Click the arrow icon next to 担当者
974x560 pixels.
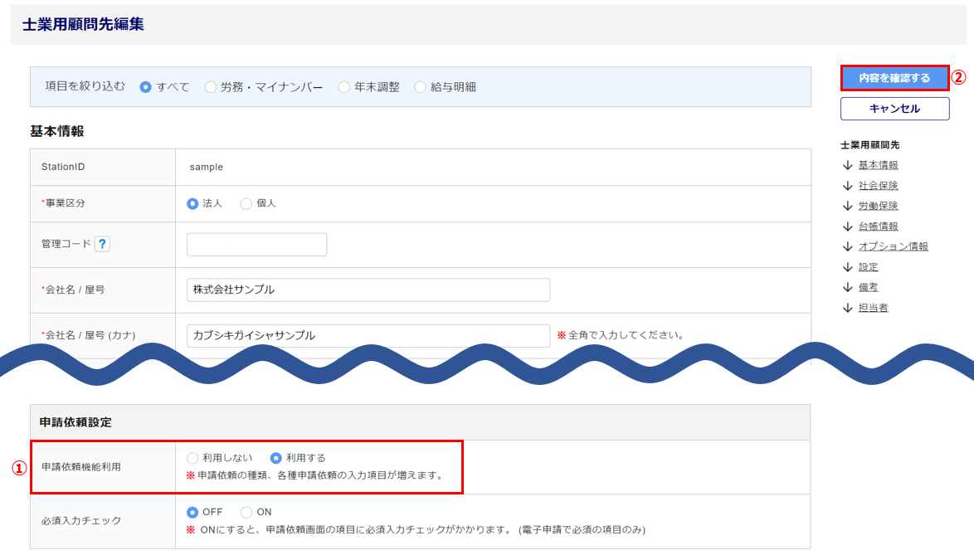[x=847, y=308]
